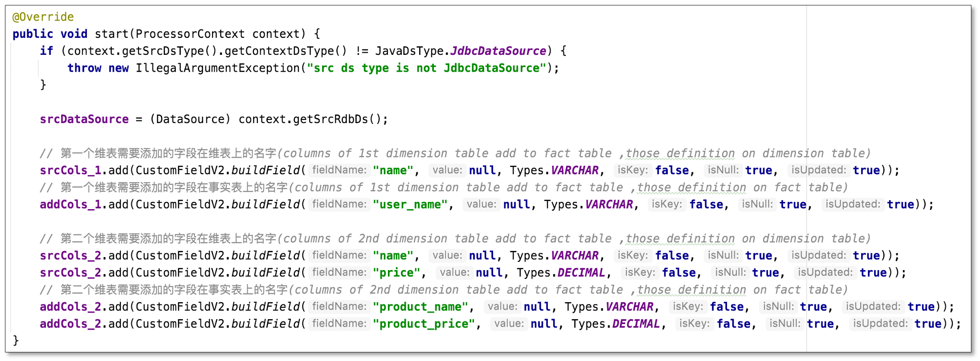Image resolution: width=980 pixels, height=361 pixels.
Task: Click the "product_price" string literal
Action: pyautogui.click(x=424, y=324)
